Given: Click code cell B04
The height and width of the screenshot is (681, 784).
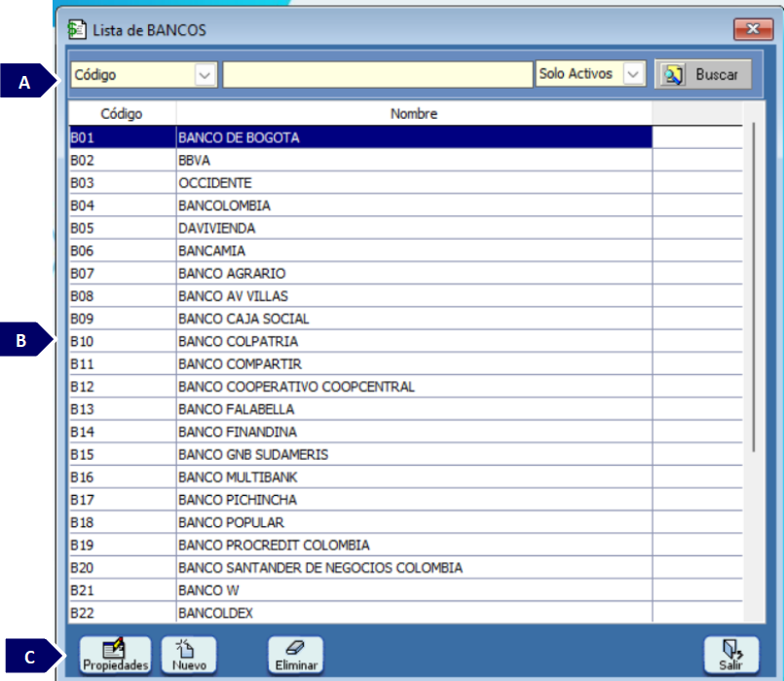Looking at the screenshot, I should (x=123, y=206).
